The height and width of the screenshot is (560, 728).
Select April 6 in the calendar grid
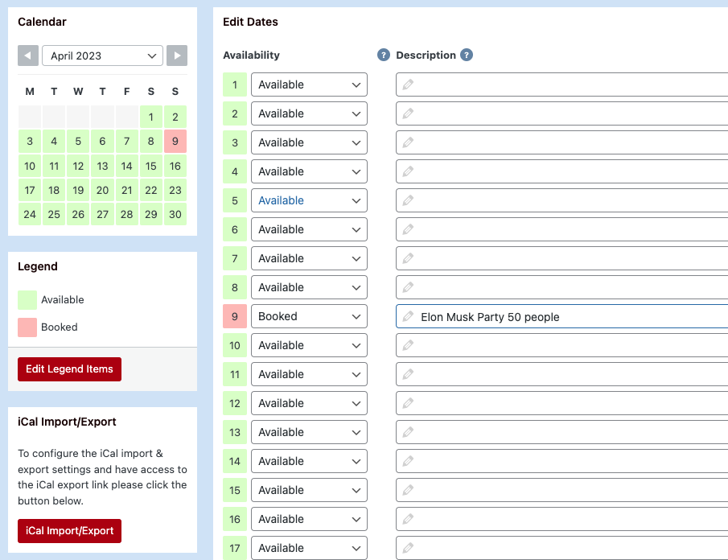click(x=103, y=141)
